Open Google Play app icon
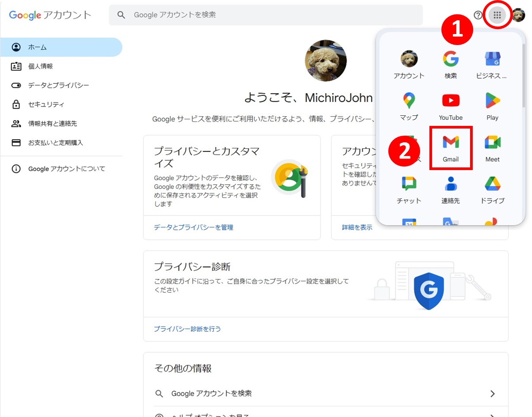 492,106
